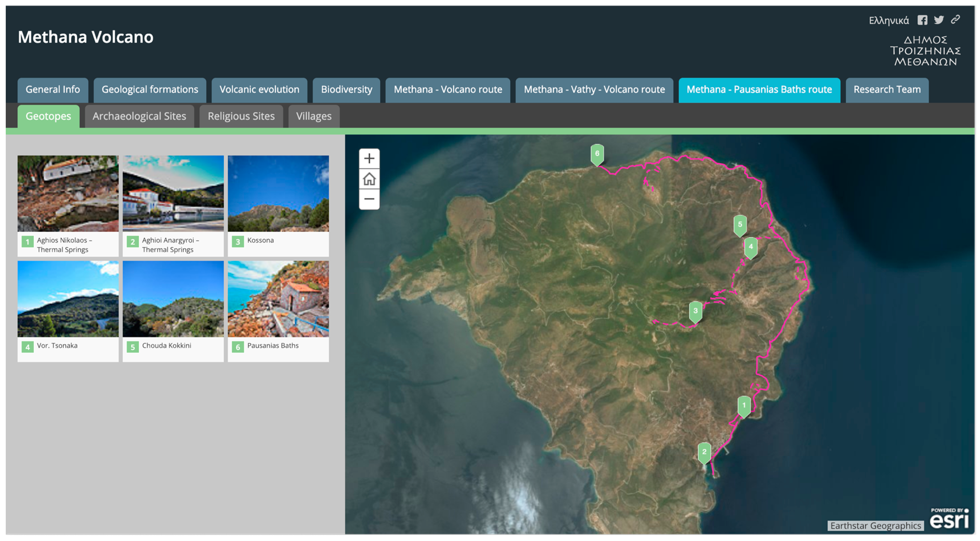Share page via Twitter icon
The image size is (980, 541).
(x=939, y=20)
